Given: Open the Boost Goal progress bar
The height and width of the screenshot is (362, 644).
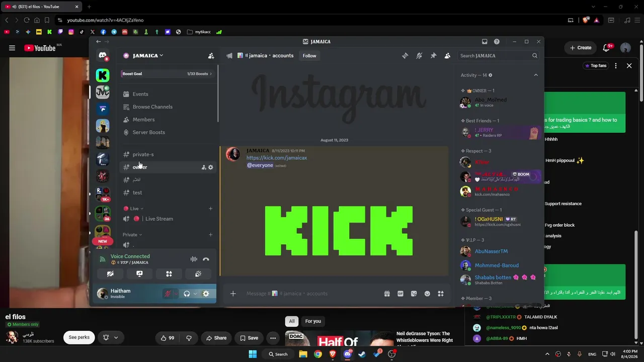Looking at the screenshot, I should click(x=169, y=74).
